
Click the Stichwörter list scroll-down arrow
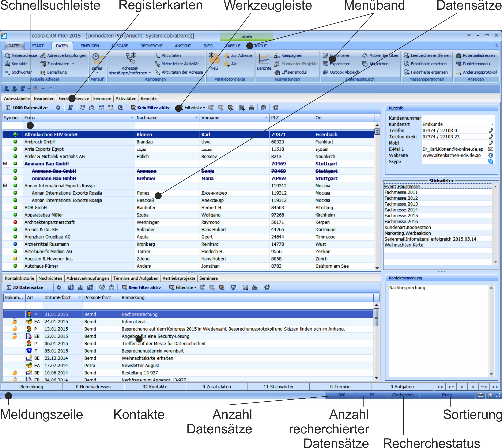point(495,262)
